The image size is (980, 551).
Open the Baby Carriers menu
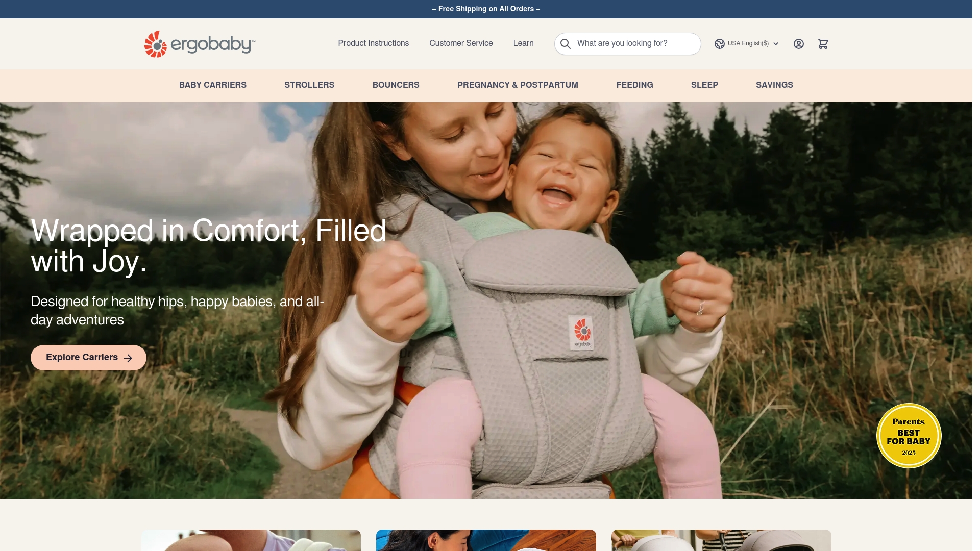click(x=213, y=85)
